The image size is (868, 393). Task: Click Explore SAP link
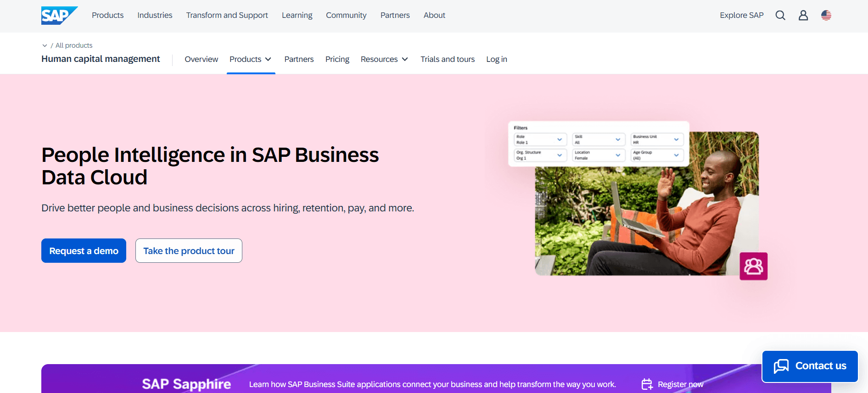pyautogui.click(x=742, y=15)
